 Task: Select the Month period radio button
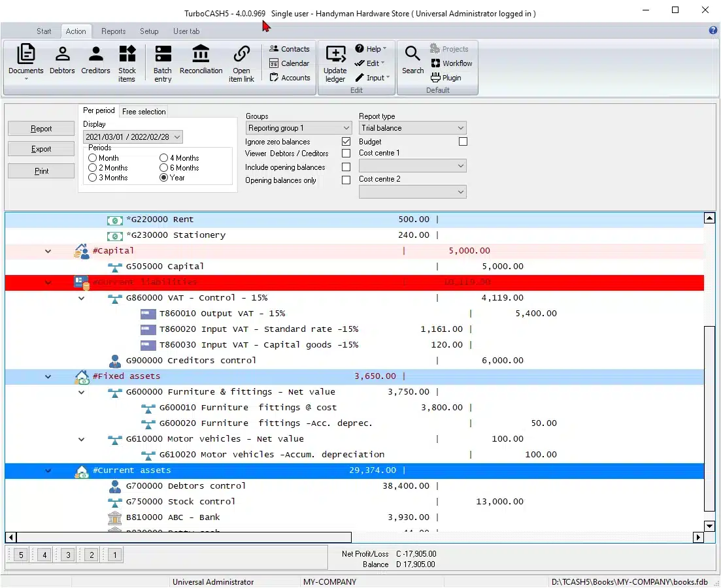tap(92, 157)
